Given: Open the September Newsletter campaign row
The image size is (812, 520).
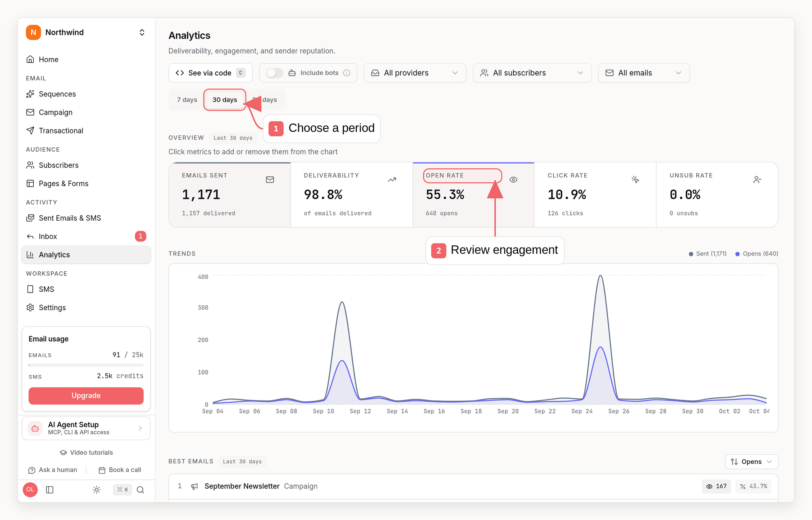Looking at the screenshot, I should coord(473,486).
